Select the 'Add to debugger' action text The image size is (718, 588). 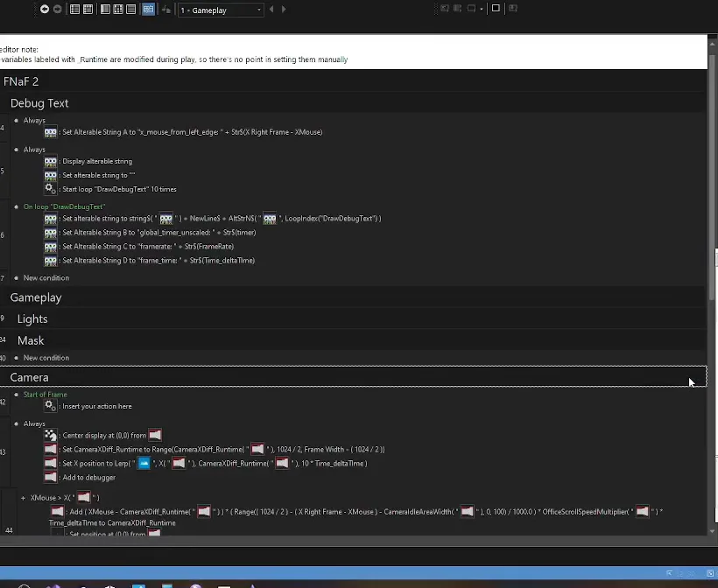tap(88, 477)
